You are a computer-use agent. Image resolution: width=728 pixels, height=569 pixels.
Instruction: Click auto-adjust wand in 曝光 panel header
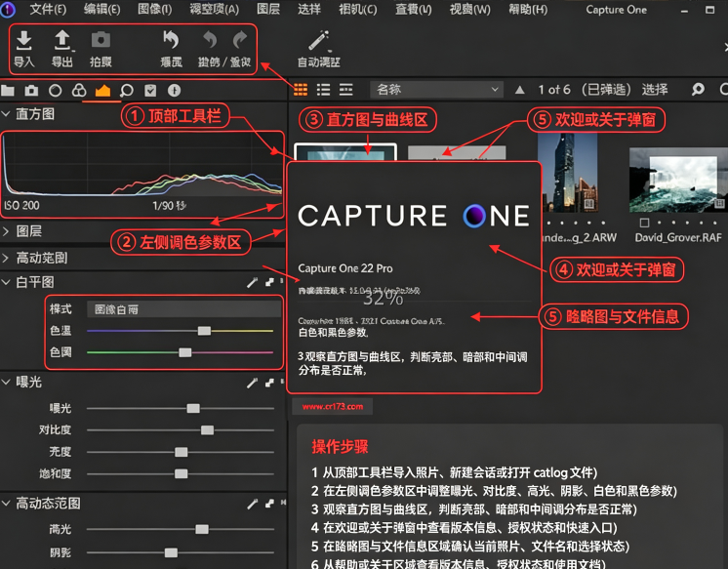tap(252, 383)
